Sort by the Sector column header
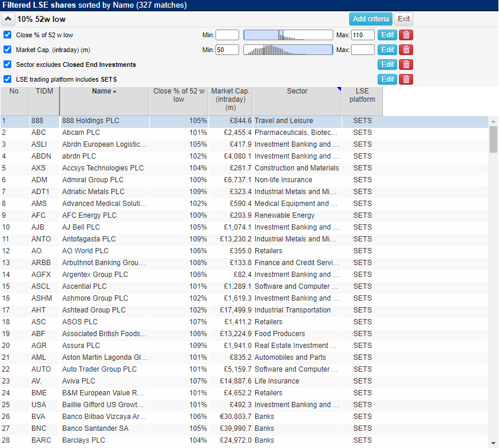 [x=297, y=101]
